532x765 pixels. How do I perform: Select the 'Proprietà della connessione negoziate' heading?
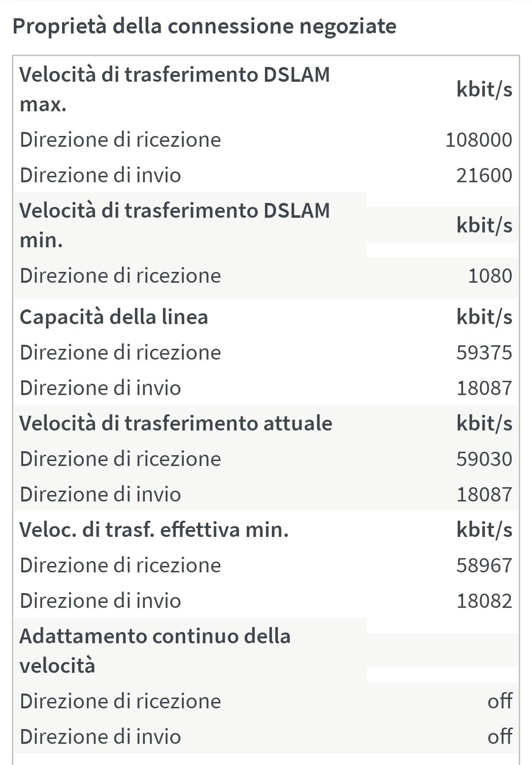tap(204, 27)
